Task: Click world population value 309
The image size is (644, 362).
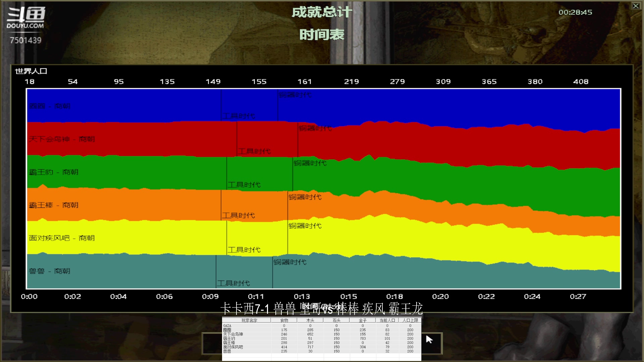Action: point(443,81)
